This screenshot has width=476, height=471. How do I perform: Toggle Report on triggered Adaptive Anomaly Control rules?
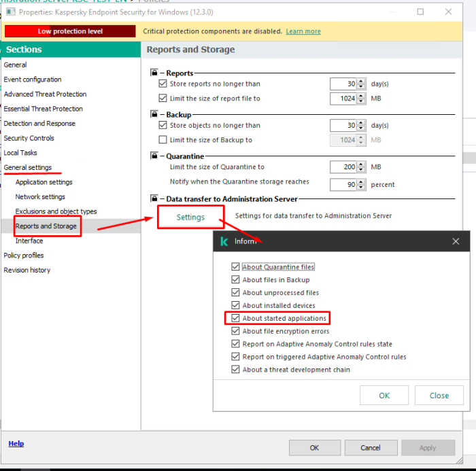click(235, 356)
